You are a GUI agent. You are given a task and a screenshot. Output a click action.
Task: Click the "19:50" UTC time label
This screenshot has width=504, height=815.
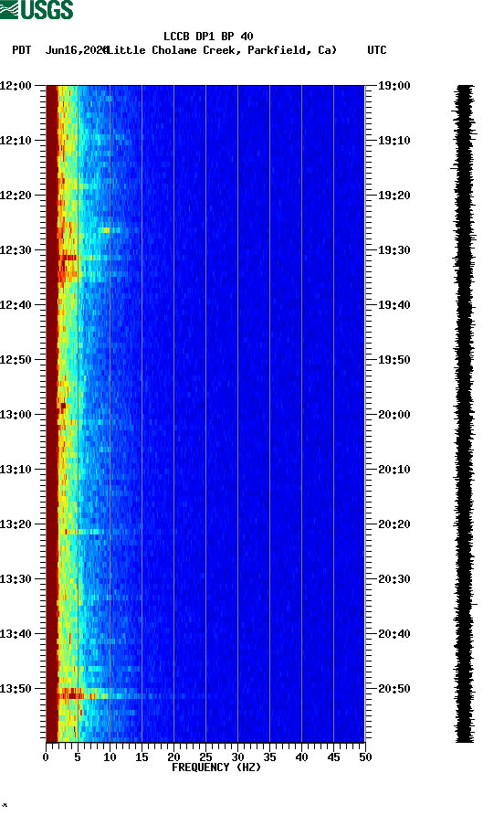coord(394,360)
